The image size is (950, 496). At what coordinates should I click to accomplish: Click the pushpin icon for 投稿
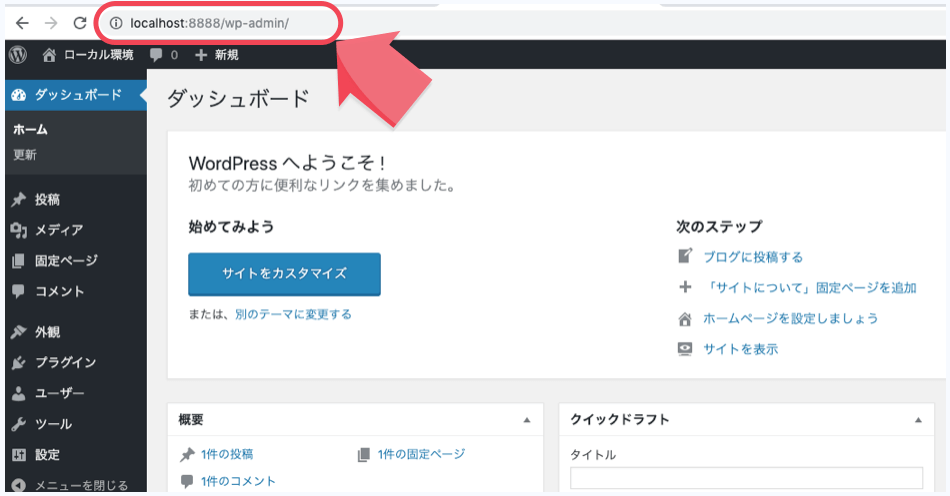pos(18,199)
